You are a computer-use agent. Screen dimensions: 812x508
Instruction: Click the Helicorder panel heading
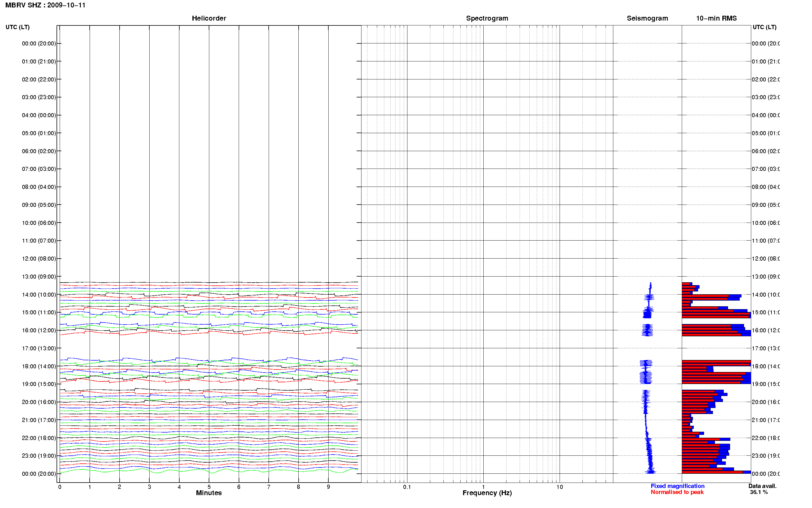click(209, 18)
